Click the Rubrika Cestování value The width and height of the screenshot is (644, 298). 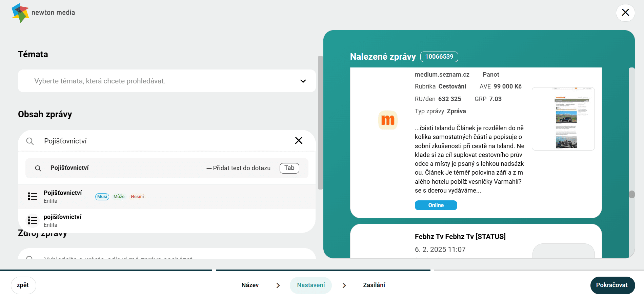click(x=452, y=86)
